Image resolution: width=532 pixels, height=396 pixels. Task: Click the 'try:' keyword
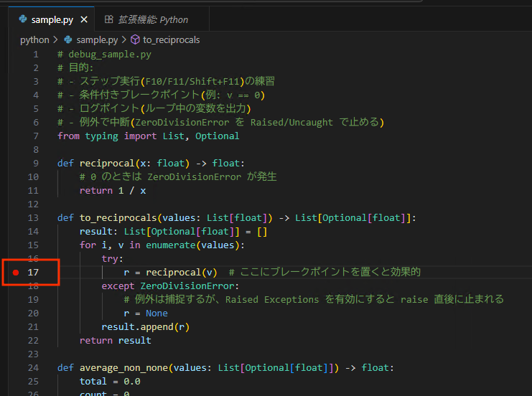tap(112, 259)
